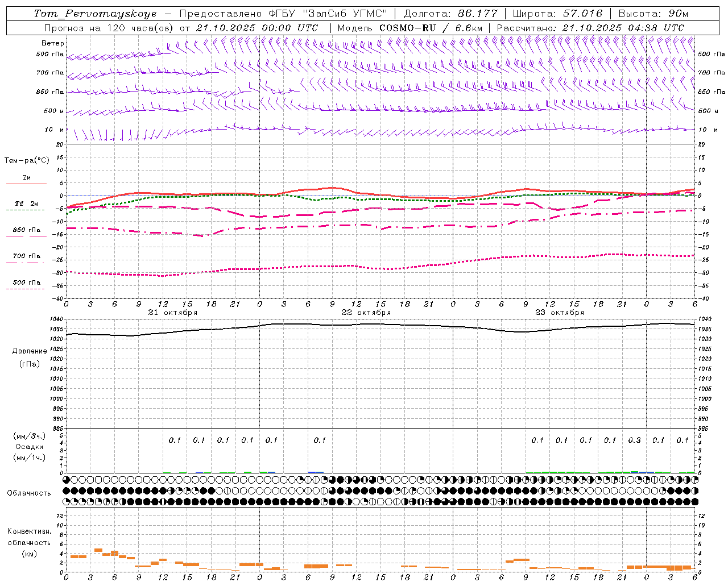Click the Широта: 57.016 value
The width and height of the screenshot is (728, 582).
tap(557, 14)
